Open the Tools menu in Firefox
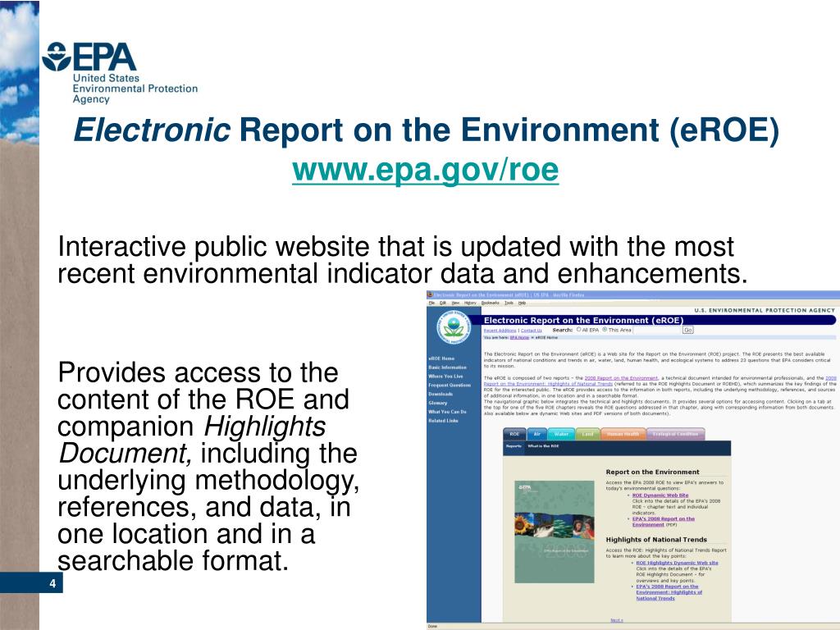Image resolution: width=840 pixels, height=630 pixels. [x=509, y=303]
